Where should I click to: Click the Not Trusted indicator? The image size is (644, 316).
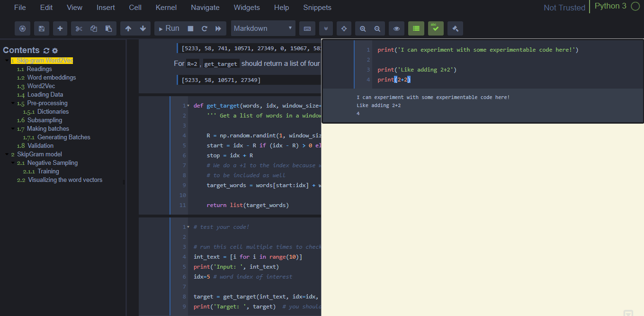[x=564, y=7]
